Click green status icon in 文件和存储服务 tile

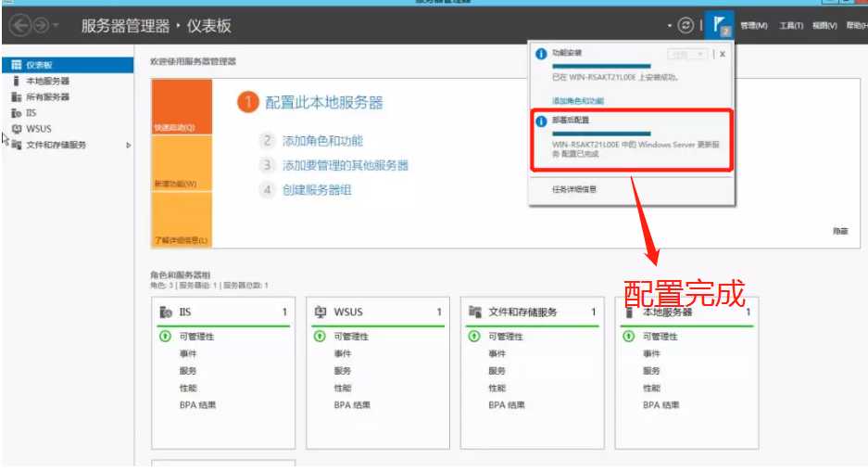474,337
